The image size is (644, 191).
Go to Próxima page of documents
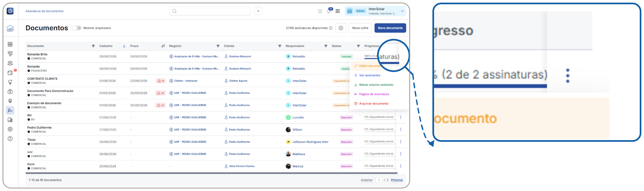click(x=397, y=180)
